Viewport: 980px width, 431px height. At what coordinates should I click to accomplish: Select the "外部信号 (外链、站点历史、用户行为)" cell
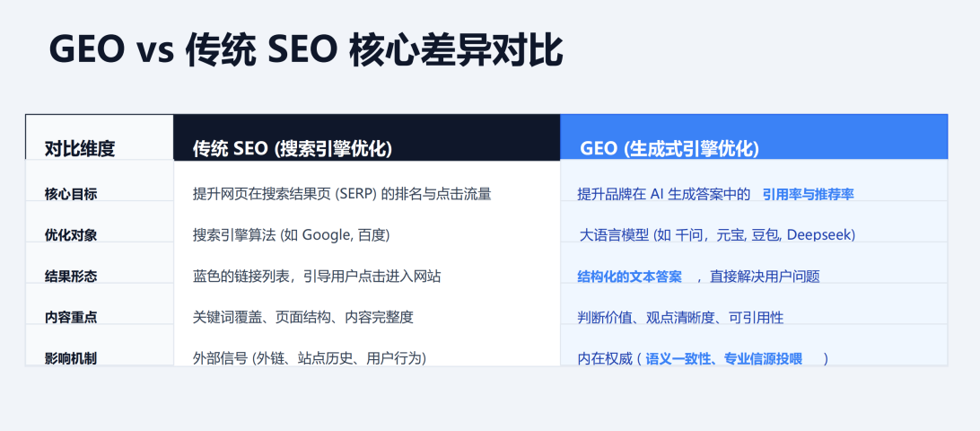coord(310,358)
